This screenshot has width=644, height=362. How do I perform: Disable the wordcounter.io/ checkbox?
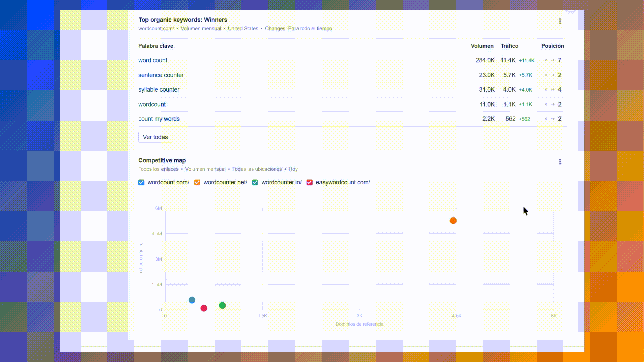pyautogui.click(x=255, y=182)
